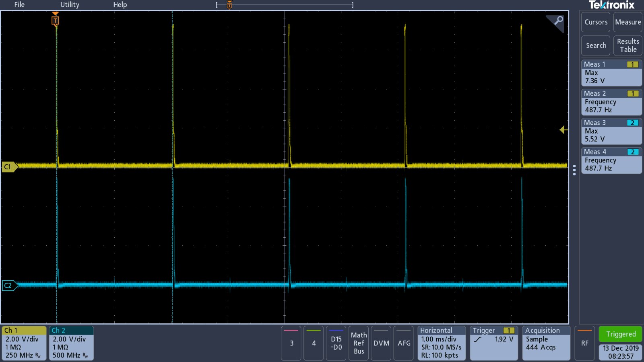The width and height of the screenshot is (644, 362).
Task: Click the orange trigger position marker T
Action: pyautogui.click(x=56, y=21)
